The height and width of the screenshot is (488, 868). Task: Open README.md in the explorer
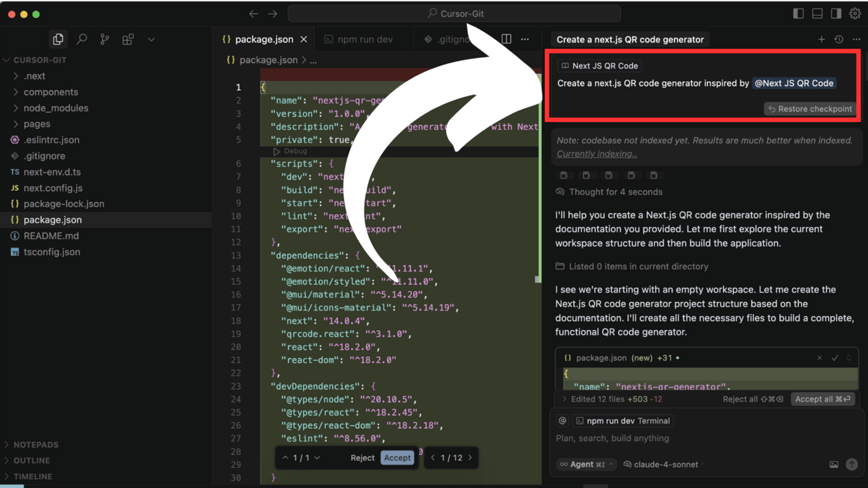(x=52, y=236)
